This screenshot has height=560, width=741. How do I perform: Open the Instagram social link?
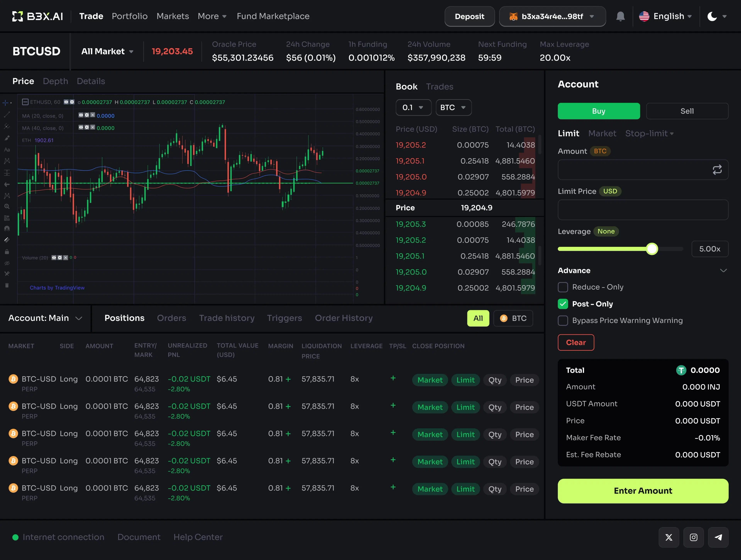tap(693, 537)
